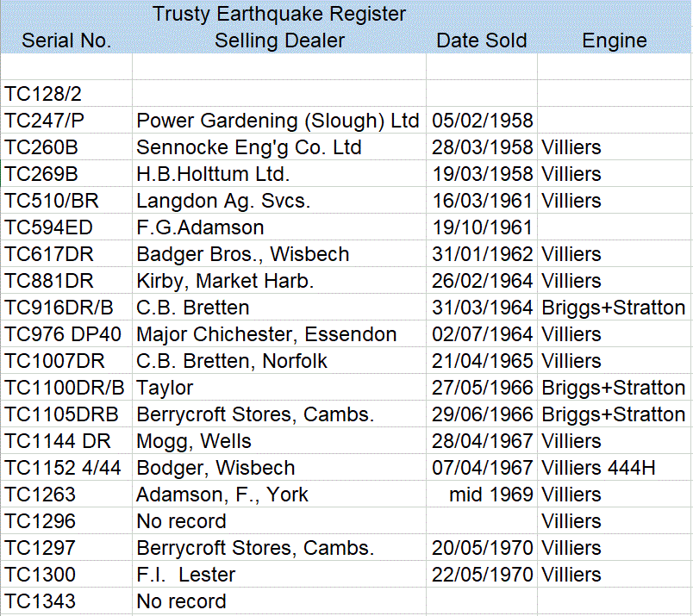Click the Serial No. column header
This screenshot has width=693, height=616.
[x=66, y=40]
